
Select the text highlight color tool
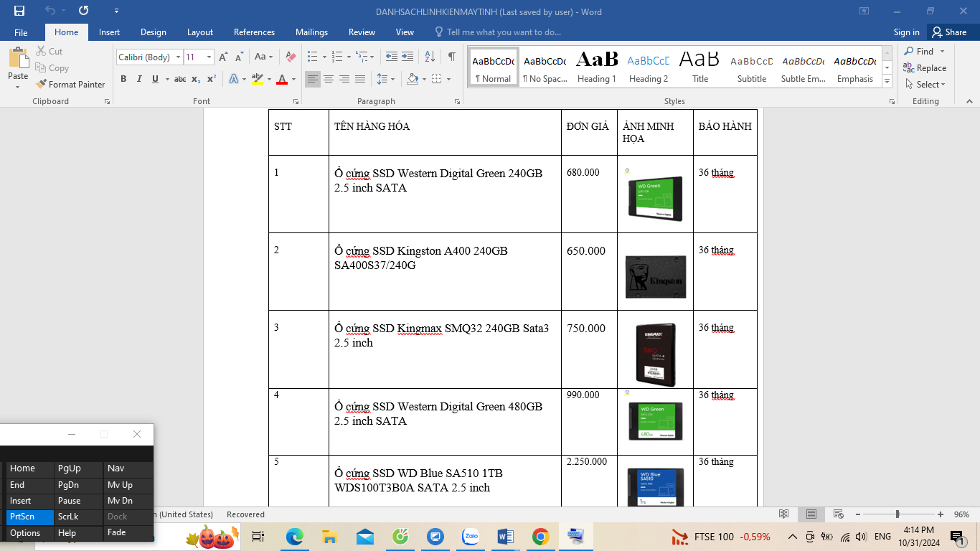coord(257,78)
